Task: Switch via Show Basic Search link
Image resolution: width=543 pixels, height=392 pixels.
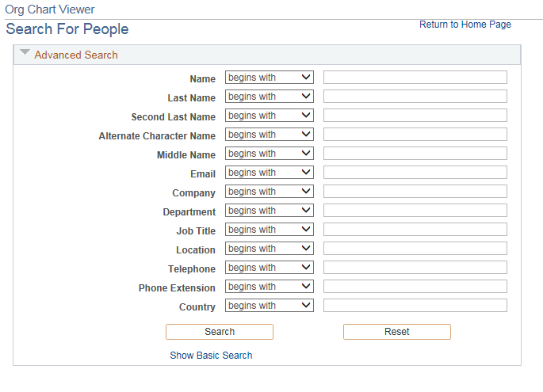Action: [211, 356]
